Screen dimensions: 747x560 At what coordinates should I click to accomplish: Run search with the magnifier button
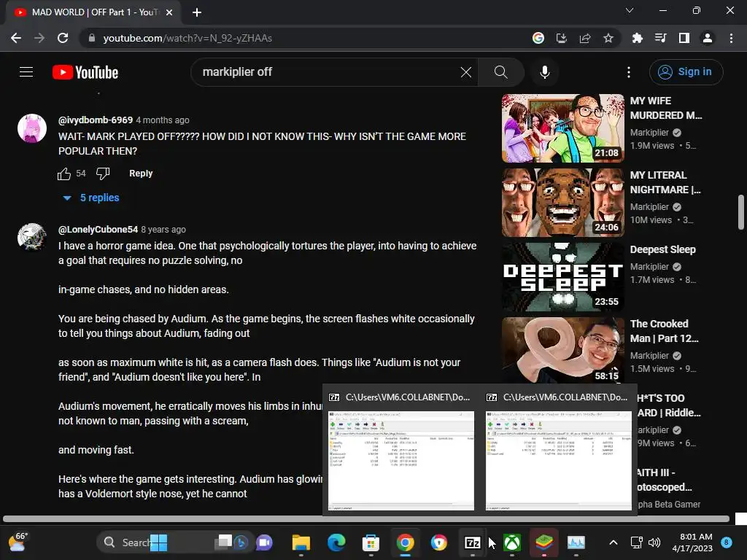(500, 72)
